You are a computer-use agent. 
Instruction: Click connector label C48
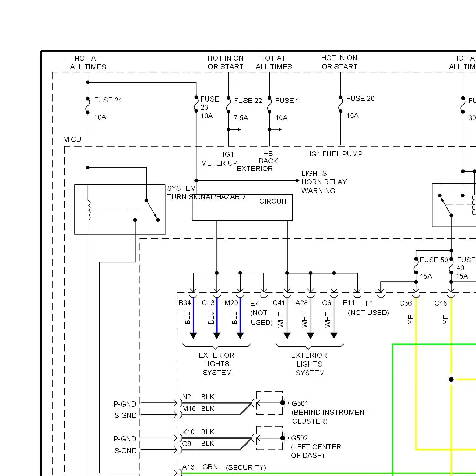click(440, 303)
